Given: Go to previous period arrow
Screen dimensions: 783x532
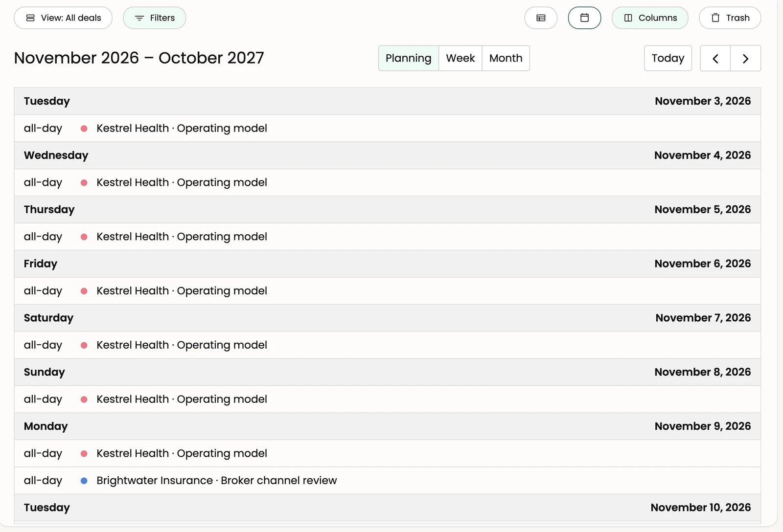Looking at the screenshot, I should pos(715,58).
